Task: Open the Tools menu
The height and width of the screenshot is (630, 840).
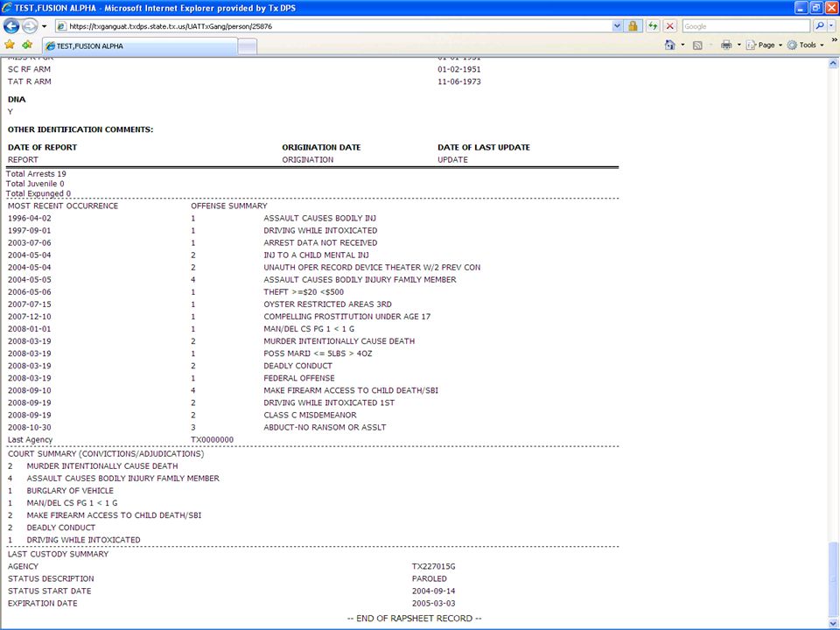Action: (x=805, y=45)
